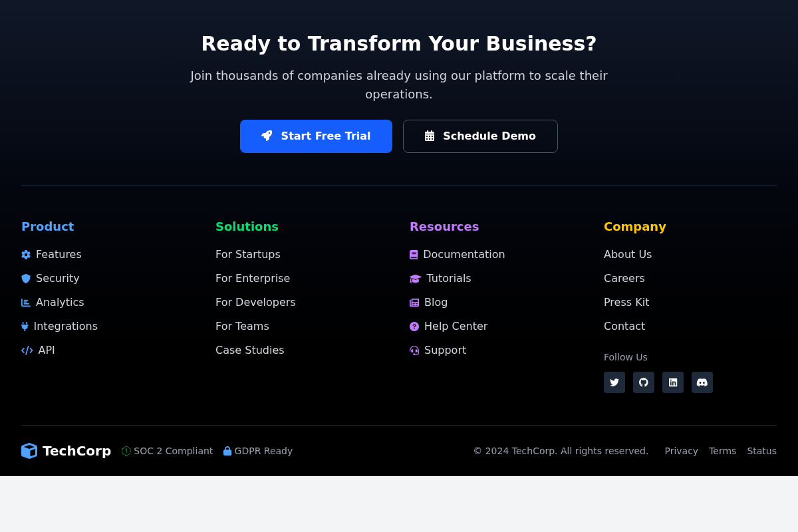
Task: Select For Enterprise solution link
Action: click(x=253, y=279)
